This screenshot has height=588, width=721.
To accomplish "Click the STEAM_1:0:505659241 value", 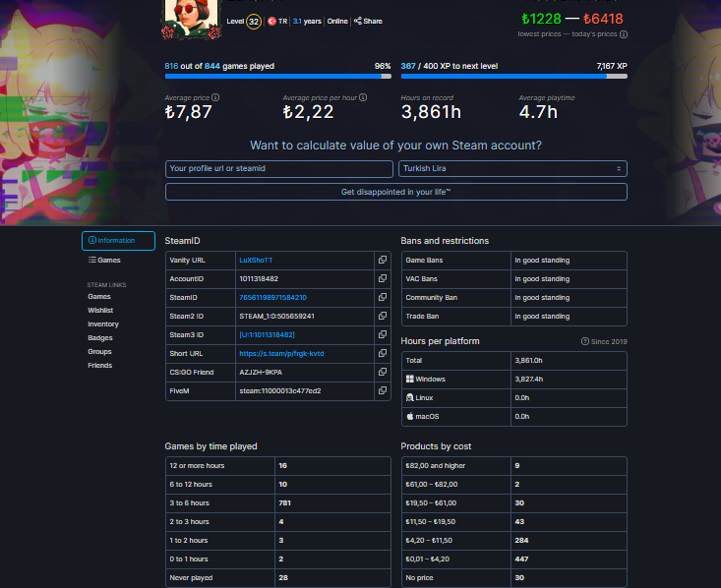I will 276,317.
